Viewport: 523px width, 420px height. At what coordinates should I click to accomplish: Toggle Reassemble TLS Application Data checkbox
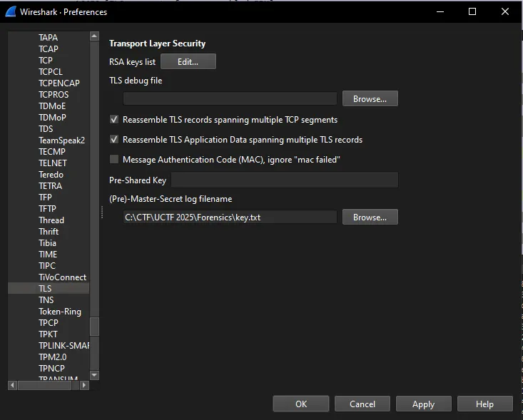point(114,139)
